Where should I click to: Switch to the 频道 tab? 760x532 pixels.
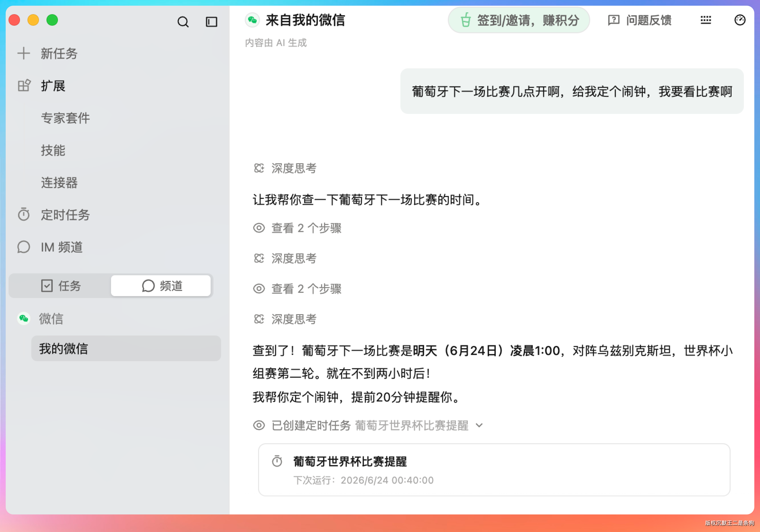161,286
